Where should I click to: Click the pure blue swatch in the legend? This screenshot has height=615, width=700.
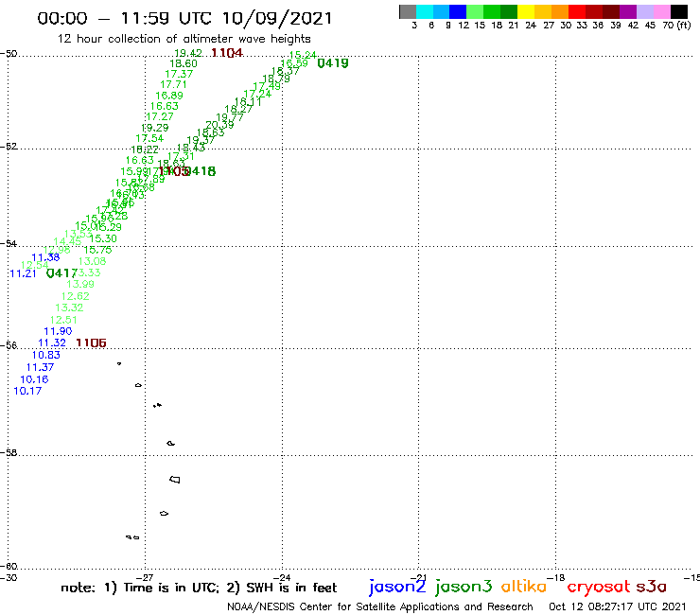pyautogui.click(x=458, y=11)
